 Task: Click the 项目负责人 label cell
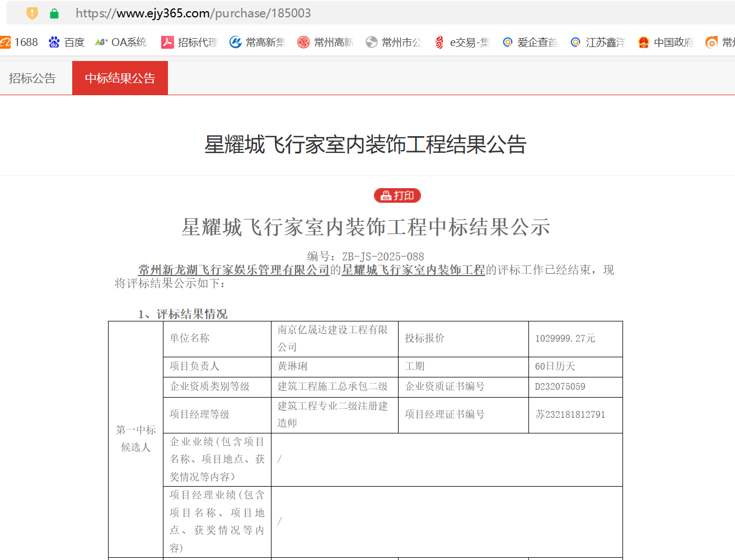point(217,367)
